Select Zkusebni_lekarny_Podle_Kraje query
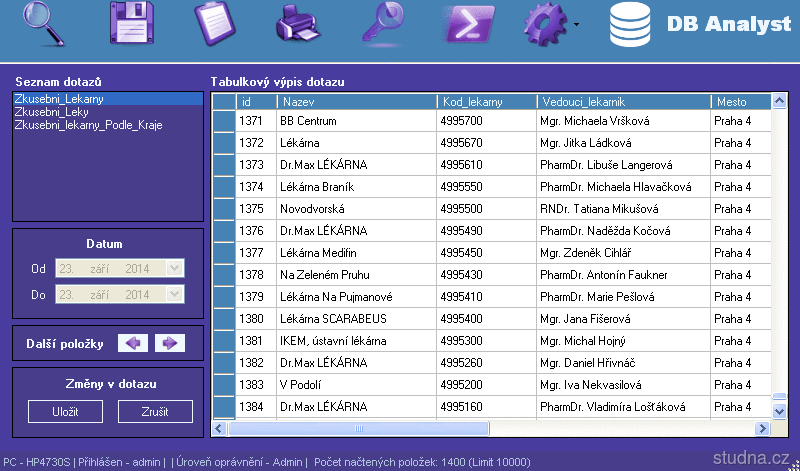Image resolution: width=800 pixels, height=471 pixels. coord(88,125)
